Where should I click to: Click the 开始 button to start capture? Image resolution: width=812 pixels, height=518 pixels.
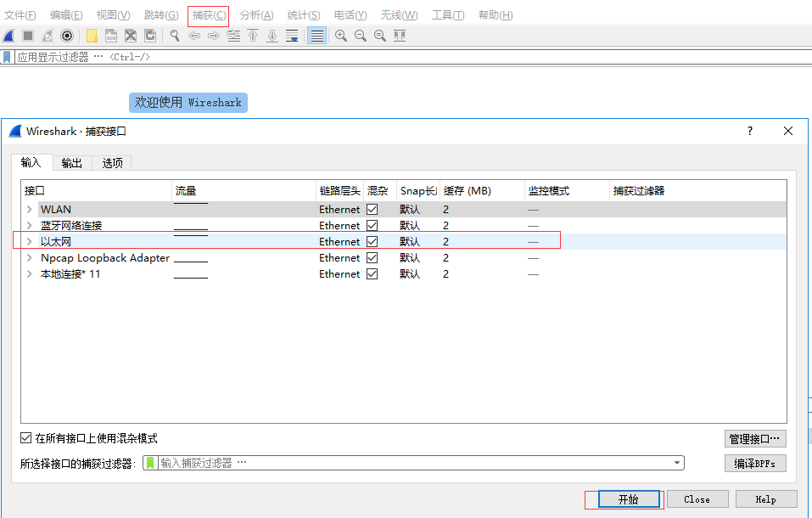click(x=628, y=499)
